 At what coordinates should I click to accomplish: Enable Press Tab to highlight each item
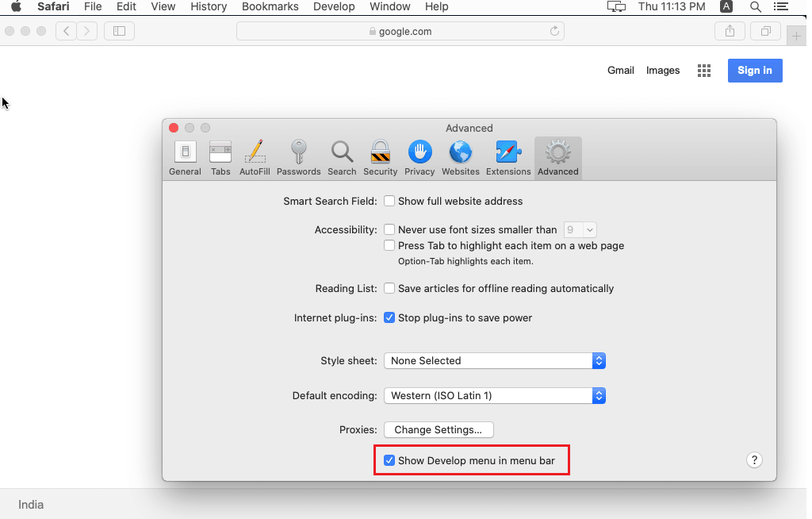(x=389, y=245)
